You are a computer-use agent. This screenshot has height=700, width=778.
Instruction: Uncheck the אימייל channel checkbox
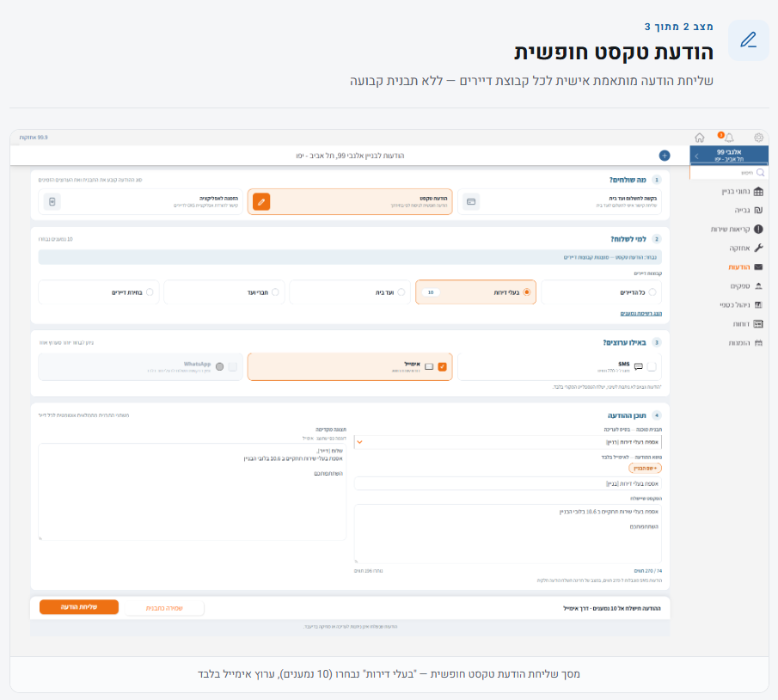(442, 366)
